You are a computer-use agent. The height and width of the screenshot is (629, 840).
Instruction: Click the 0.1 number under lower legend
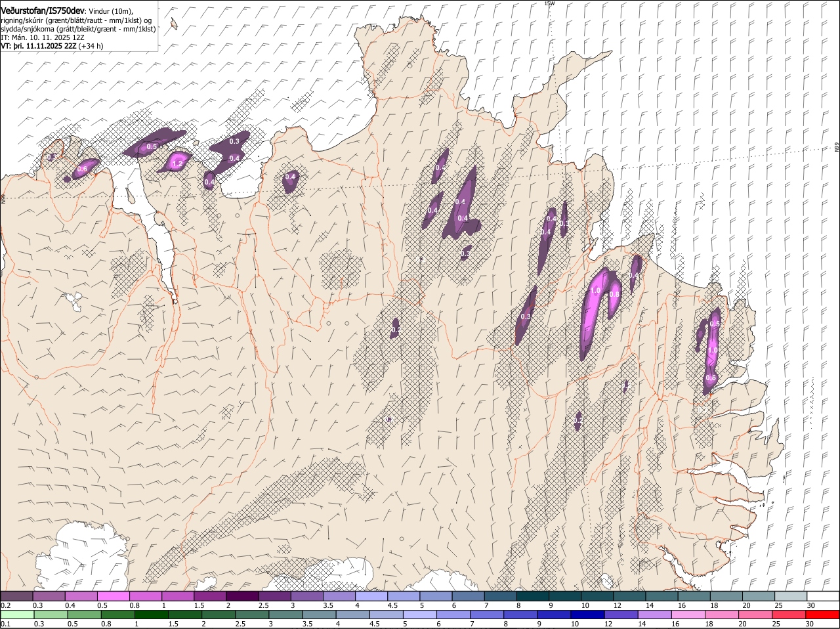point(5,624)
